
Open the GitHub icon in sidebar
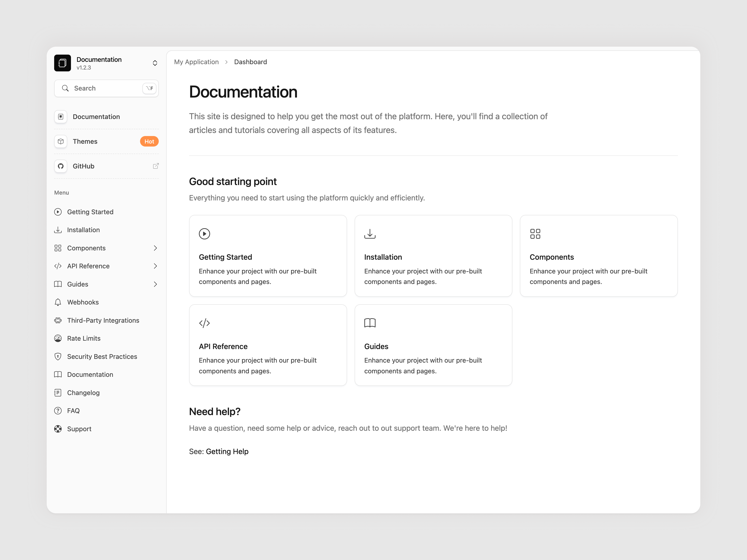60,166
